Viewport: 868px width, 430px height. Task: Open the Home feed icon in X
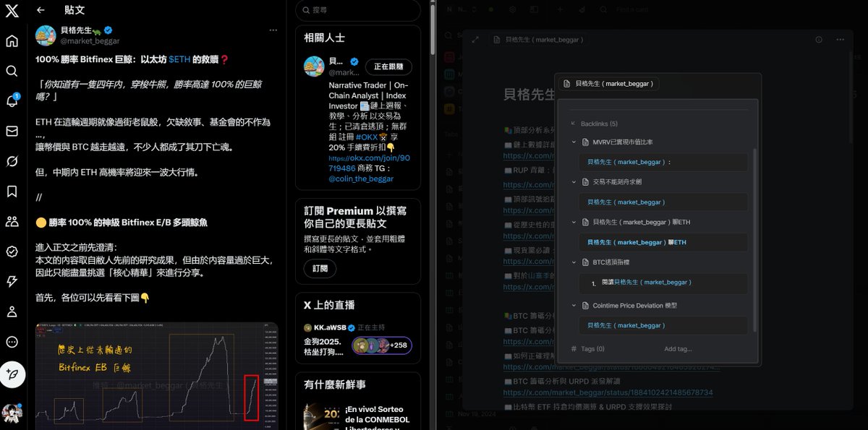[12, 40]
